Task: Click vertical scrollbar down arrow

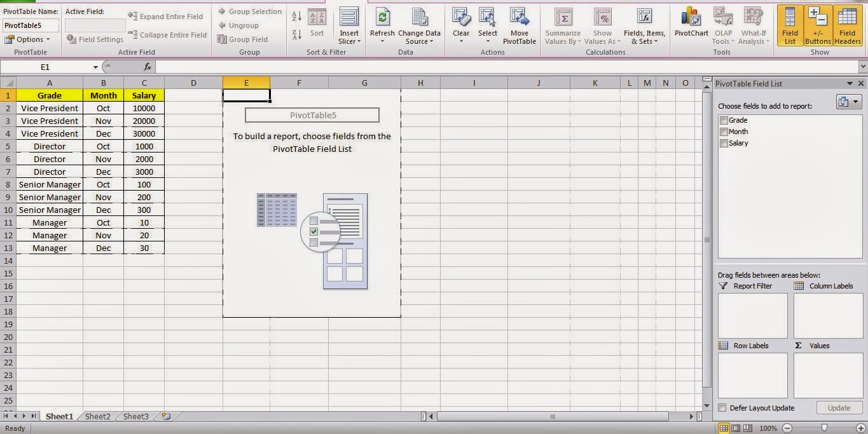Action: click(x=706, y=405)
